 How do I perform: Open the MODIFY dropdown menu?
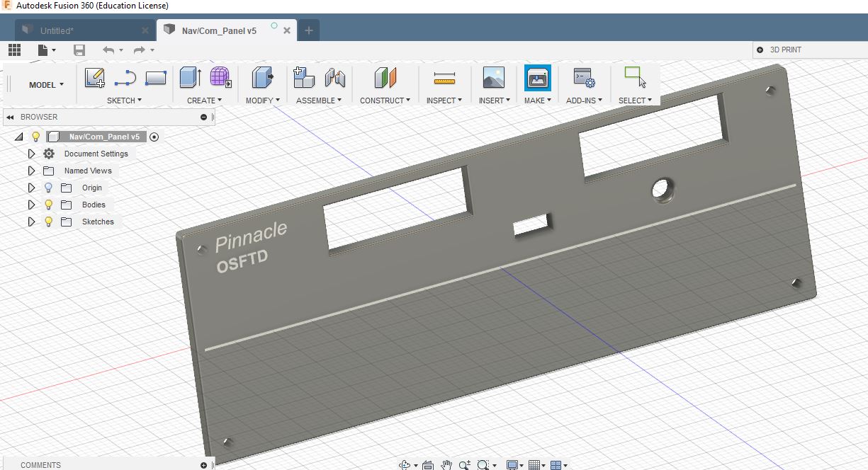[x=263, y=101]
